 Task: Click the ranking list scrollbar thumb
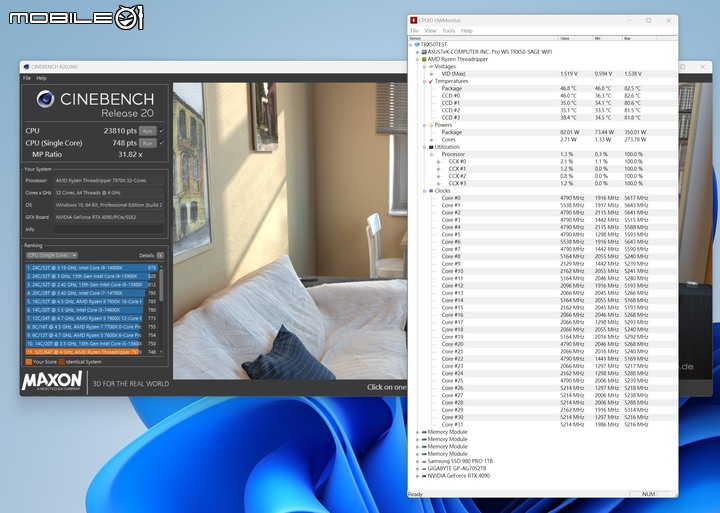161,285
